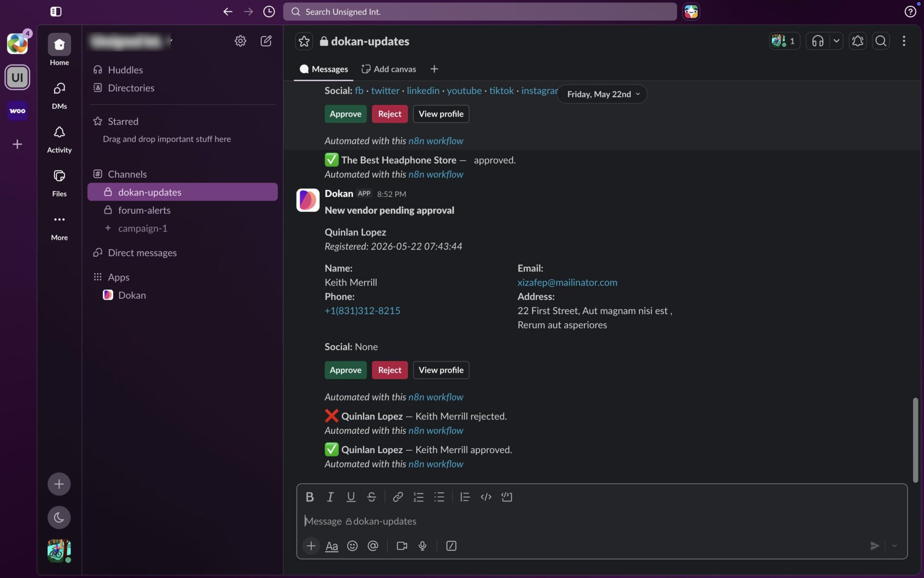Viewport: 924px width, 578px height.
Task: Collapse the Direct messages section
Action: pyautogui.click(x=142, y=252)
